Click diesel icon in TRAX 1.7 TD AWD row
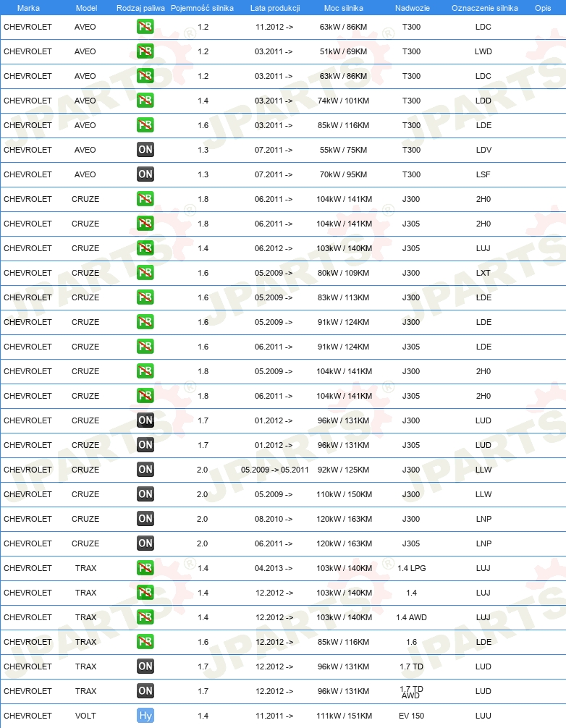Screen dimensions: 566x728 pos(145,691)
